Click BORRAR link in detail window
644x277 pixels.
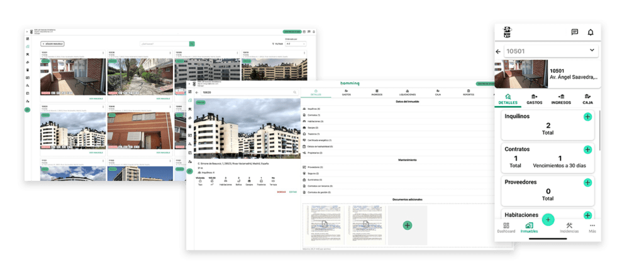(x=281, y=192)
